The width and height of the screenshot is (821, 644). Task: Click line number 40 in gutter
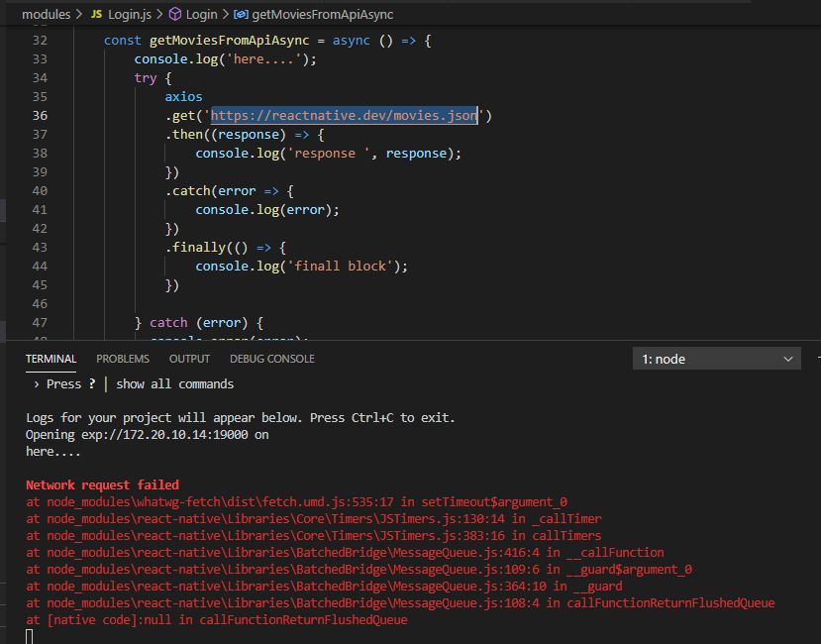(x=40, y=191)
